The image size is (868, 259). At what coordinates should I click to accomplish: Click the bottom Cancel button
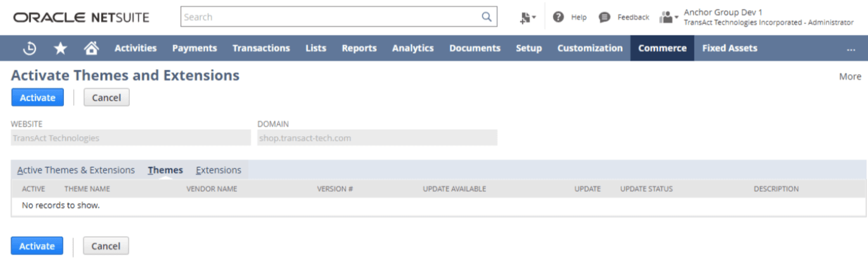[x=106, y=246]
